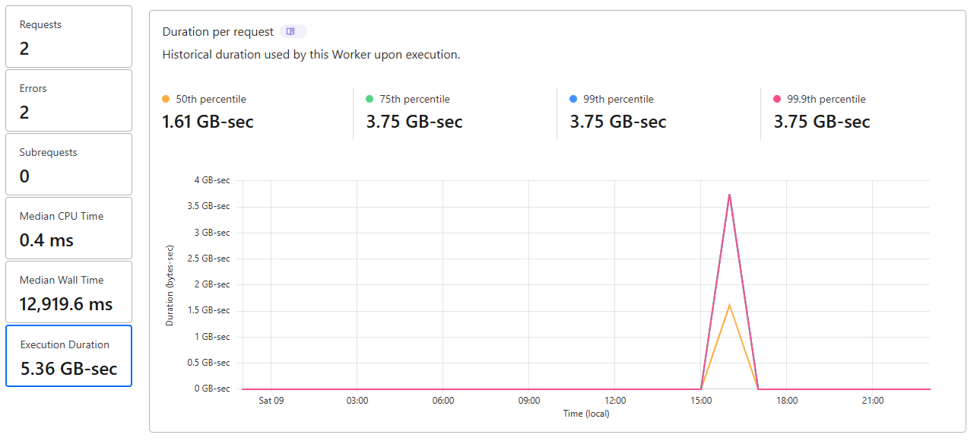Click the Sat 09 label on the time axis
Image resolution: width=980 pixels, height=441 pixels.
click(271, 401)
